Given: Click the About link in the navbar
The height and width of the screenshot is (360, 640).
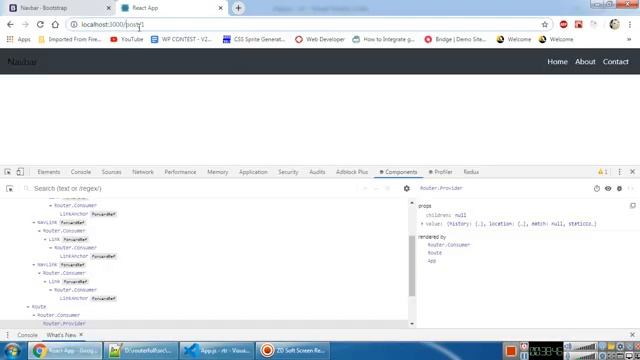Looking at the screenshot, I should pyautogui.click(x=585, y=62).
